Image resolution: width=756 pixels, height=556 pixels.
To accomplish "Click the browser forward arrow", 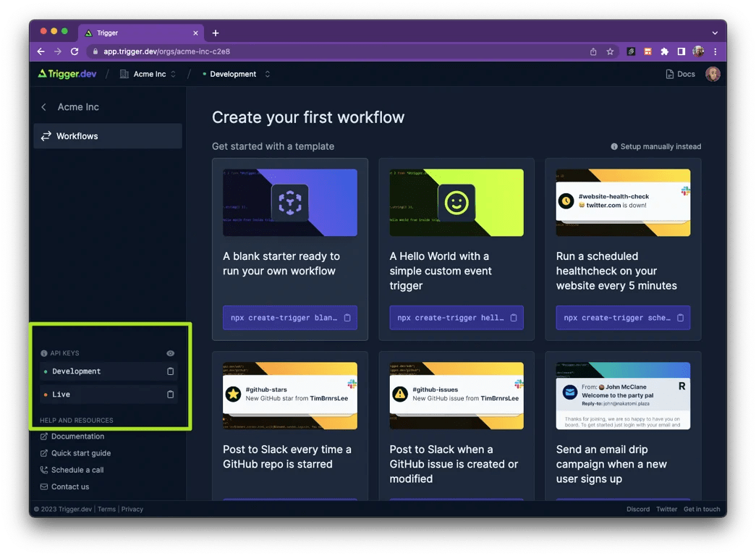I will click(58, 51).
